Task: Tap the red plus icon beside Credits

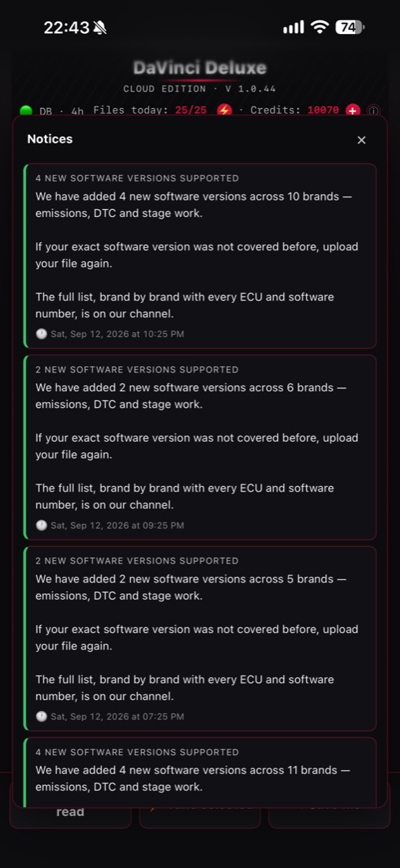Action: (353, 110)
